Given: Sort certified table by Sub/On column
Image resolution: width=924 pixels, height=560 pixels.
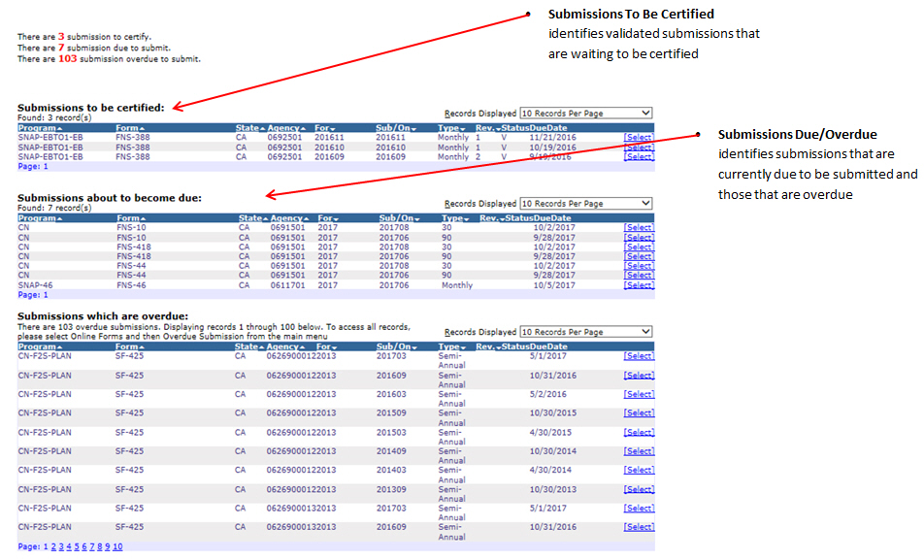Looking at the screenshot, I should [396, 128].
